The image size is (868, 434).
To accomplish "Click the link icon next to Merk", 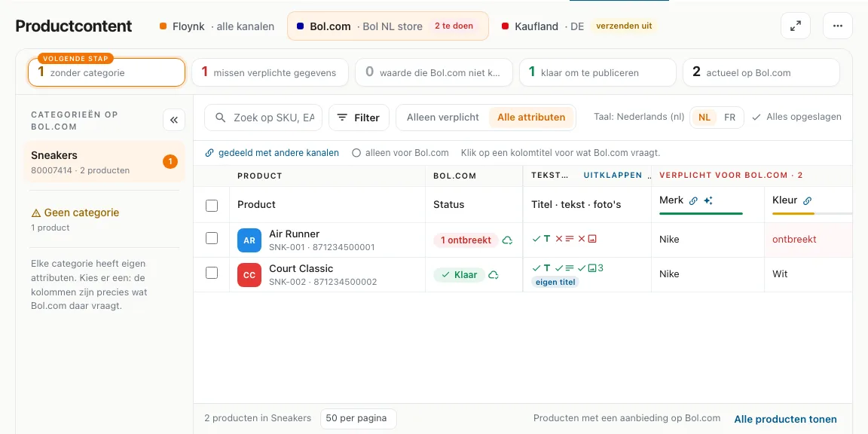I will pyautogui.click(x=693, y=201).
